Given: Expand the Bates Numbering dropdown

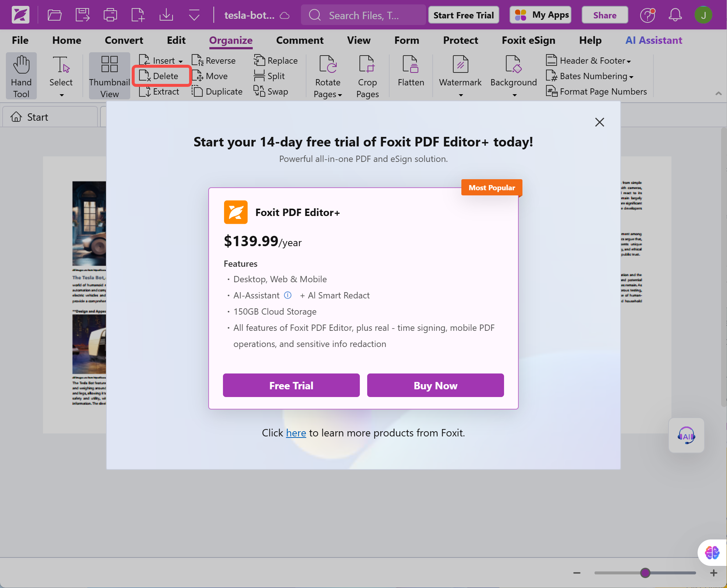Looking at the screenshot, I should pos(632,76).
